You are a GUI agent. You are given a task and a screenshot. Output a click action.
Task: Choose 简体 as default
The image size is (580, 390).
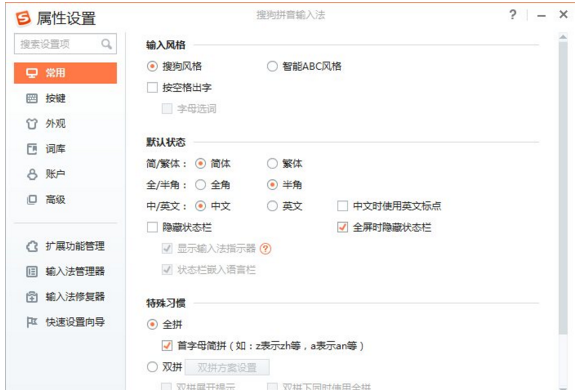(200, 164)
